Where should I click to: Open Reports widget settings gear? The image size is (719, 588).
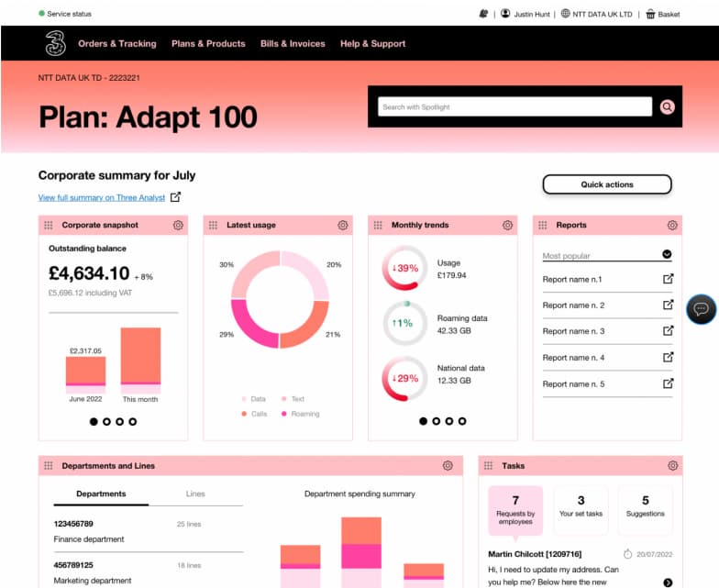coord(672,226)
